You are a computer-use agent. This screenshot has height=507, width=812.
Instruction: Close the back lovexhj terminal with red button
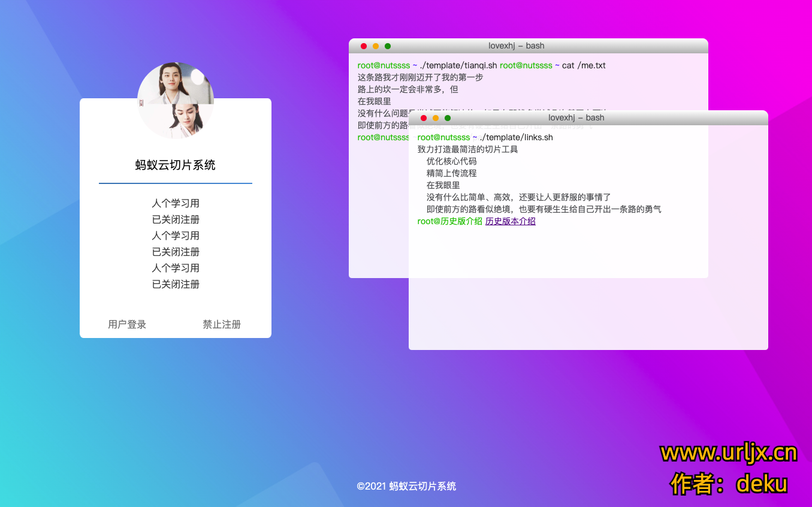364,46
